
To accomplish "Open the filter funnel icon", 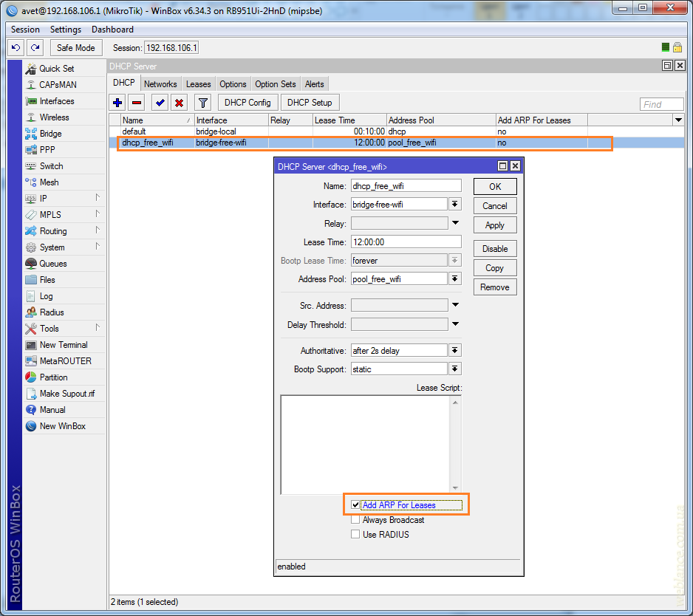I will pos(203,103).
